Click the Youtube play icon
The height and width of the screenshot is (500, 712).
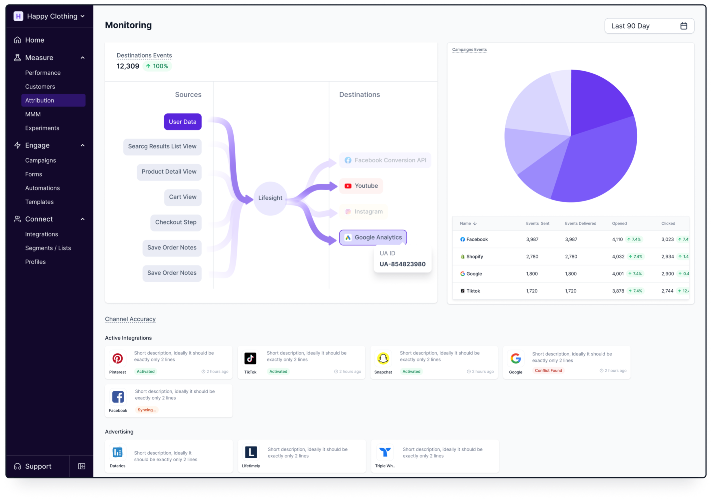coord(348,186)
